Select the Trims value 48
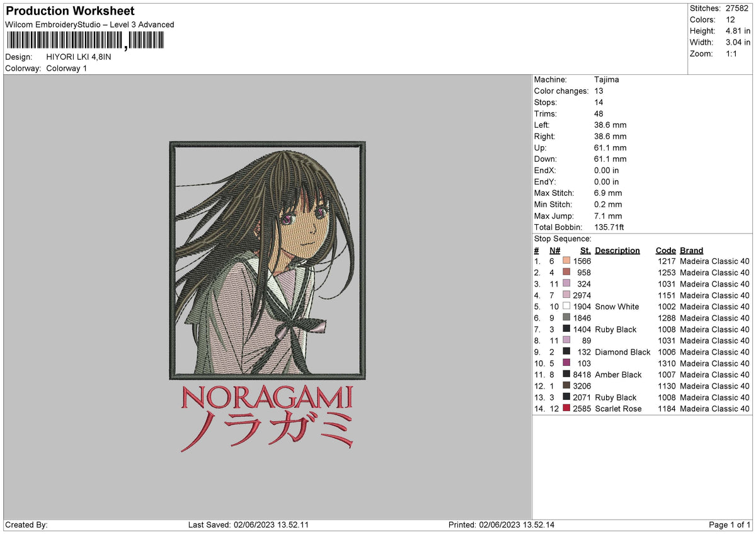 (598, 113)
